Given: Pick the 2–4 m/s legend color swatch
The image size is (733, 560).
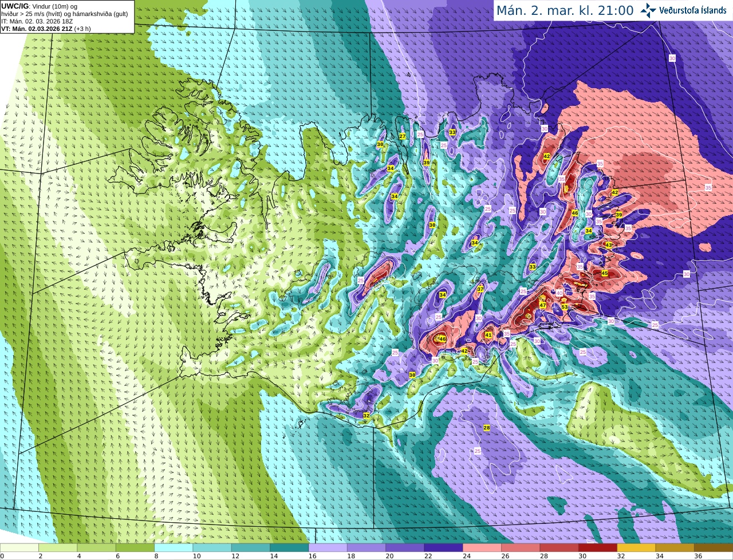Looking at the screenshot, I should 58,547.
